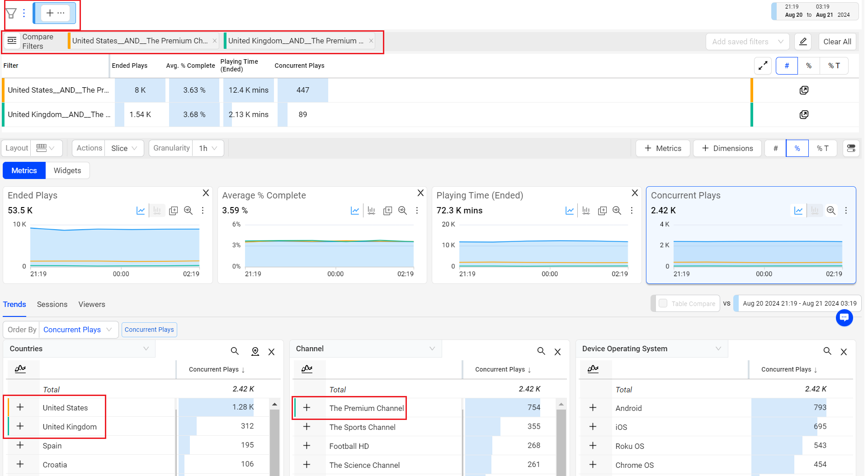Viewport: 868px width, 476px height.
Task: Open the United States filter row in new view
Action: coord(803,90)
